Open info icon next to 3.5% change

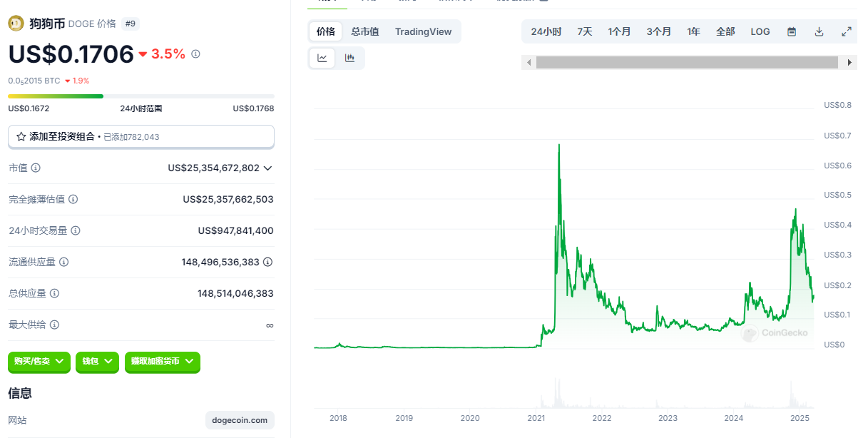[196, 54]
